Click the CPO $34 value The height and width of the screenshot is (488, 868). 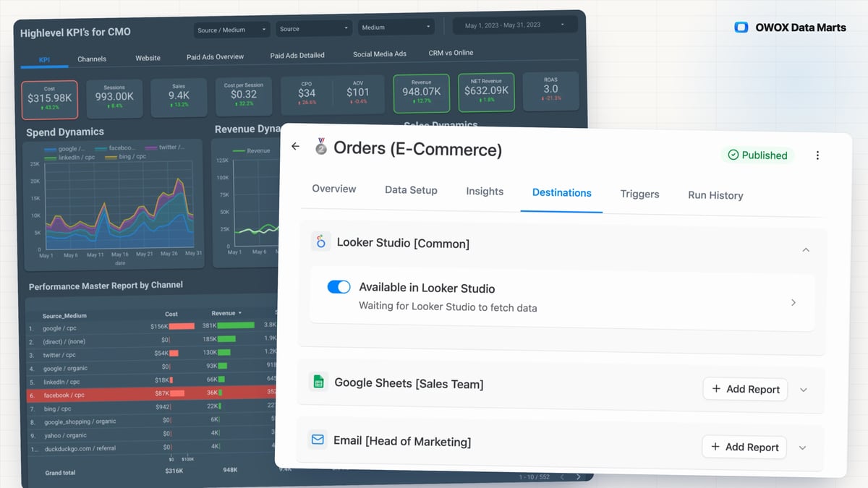[x=307, y=93]
